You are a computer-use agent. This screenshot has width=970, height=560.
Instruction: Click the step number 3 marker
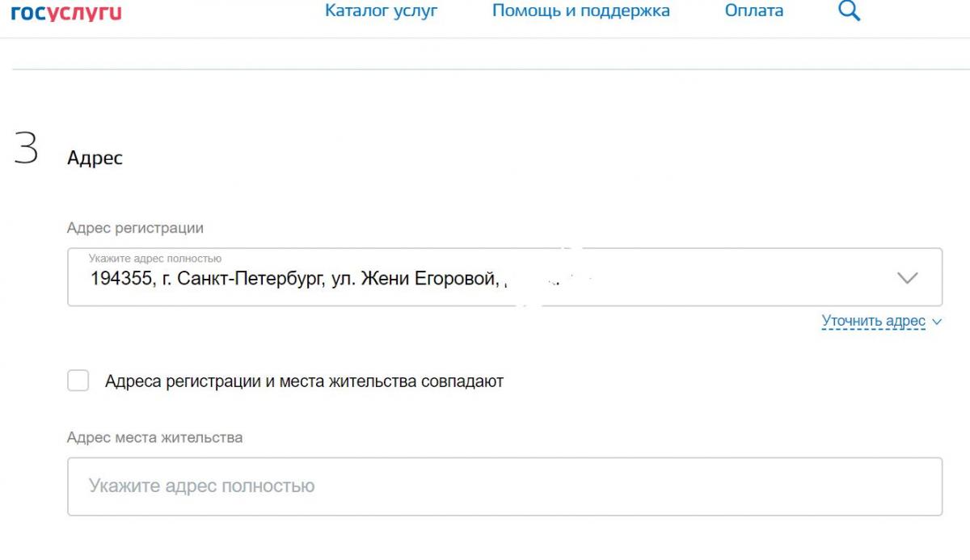[x=26, y=149]
